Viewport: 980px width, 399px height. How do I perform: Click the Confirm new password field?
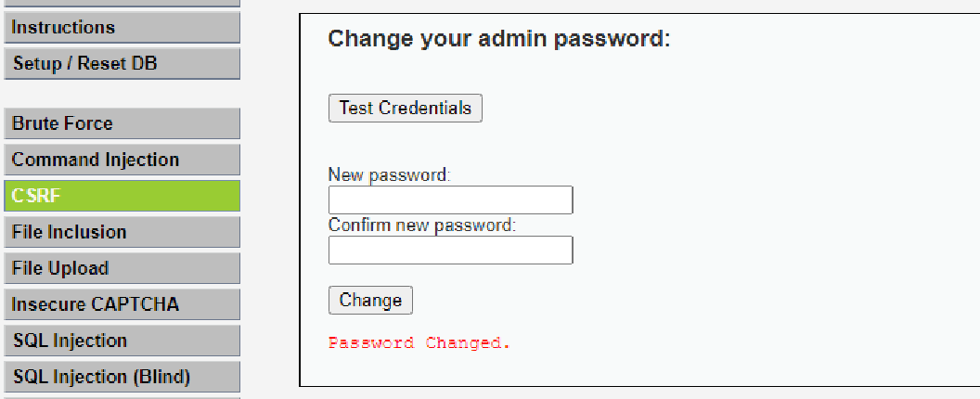pos(450,251)
